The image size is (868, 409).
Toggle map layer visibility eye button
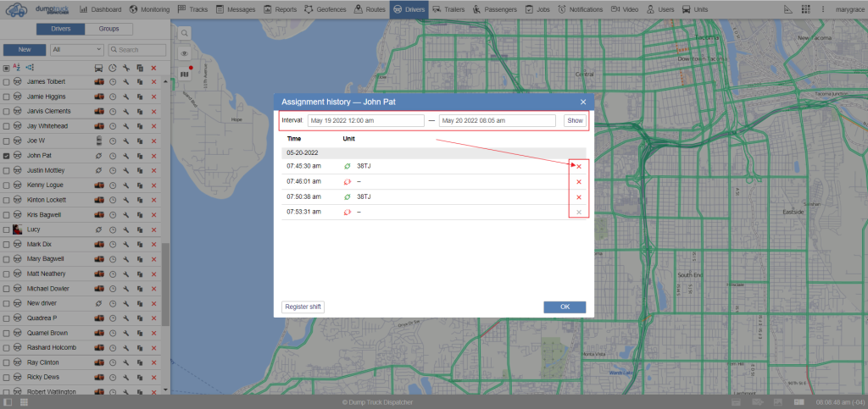(x=185, y=53)
